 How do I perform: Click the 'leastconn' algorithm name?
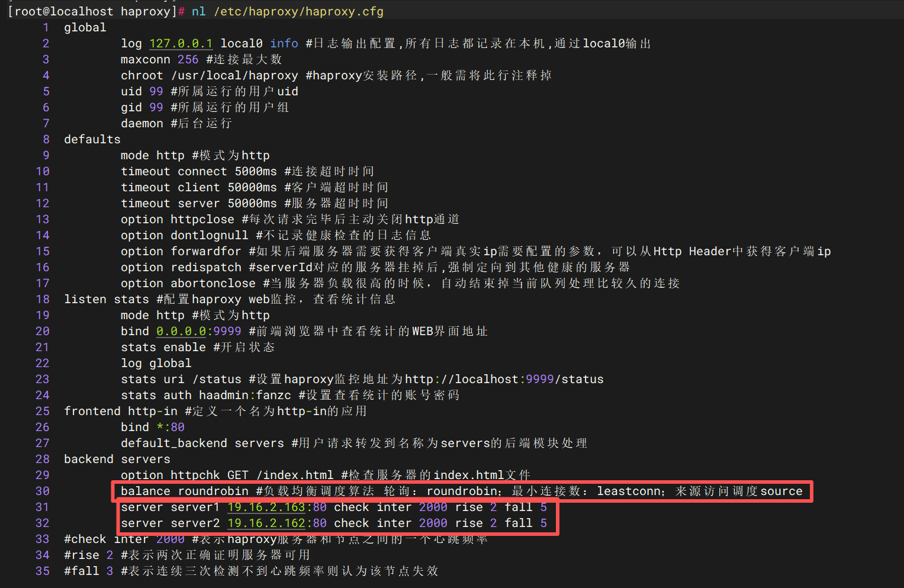(x=629, y=491)
